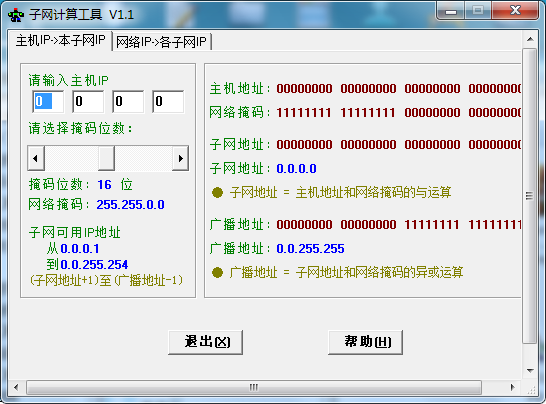The width and height of the screenshot is (546, 404).
Task: Click usable range end 0.0.255.254
Action: pyautogui.click(x=94, y=265)
